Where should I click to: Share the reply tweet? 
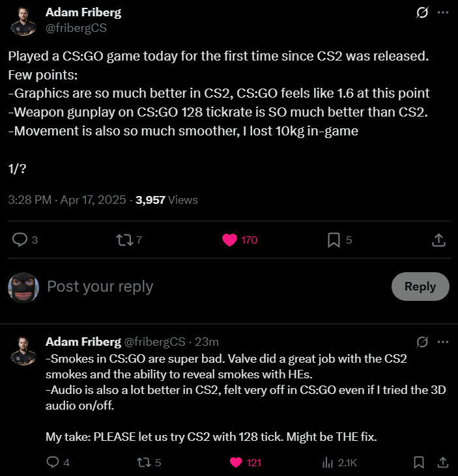[443, 462]
